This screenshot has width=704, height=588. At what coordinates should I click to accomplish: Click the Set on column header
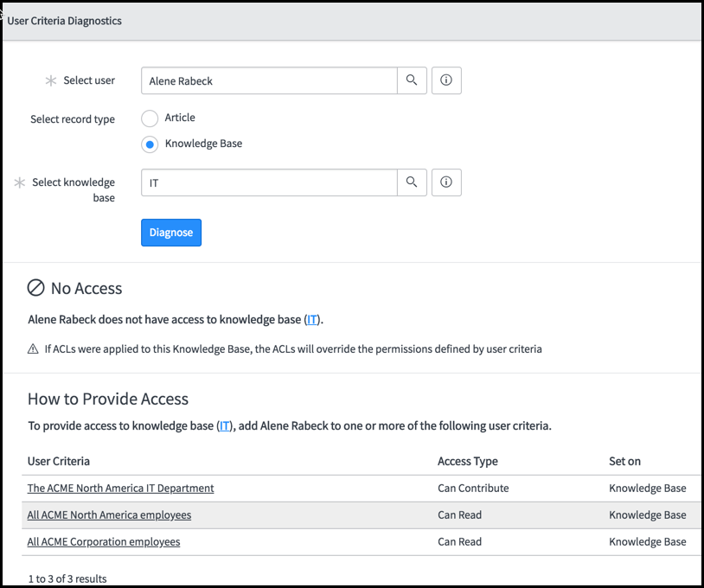[x=624, y=461]
